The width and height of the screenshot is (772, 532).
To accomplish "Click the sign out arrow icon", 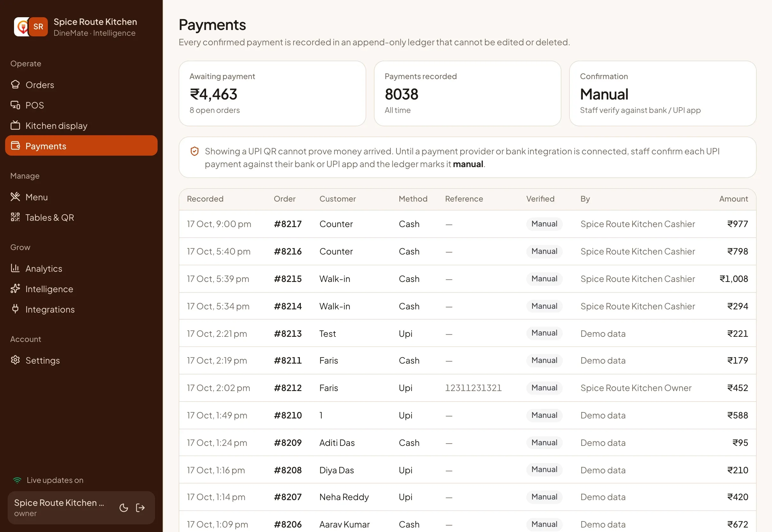I will pos(141,508).
